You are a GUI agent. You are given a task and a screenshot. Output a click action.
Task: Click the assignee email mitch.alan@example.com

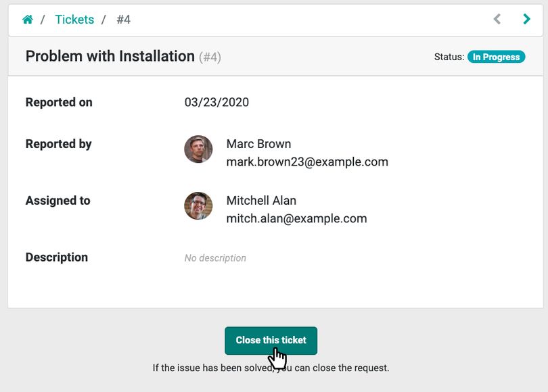296,218
